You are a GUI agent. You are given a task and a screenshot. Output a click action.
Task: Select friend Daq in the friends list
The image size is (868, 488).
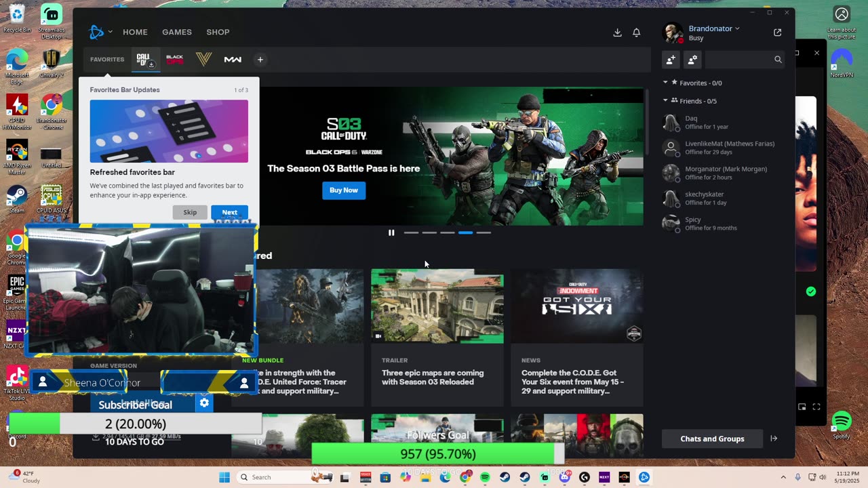[x=722, y=123]
